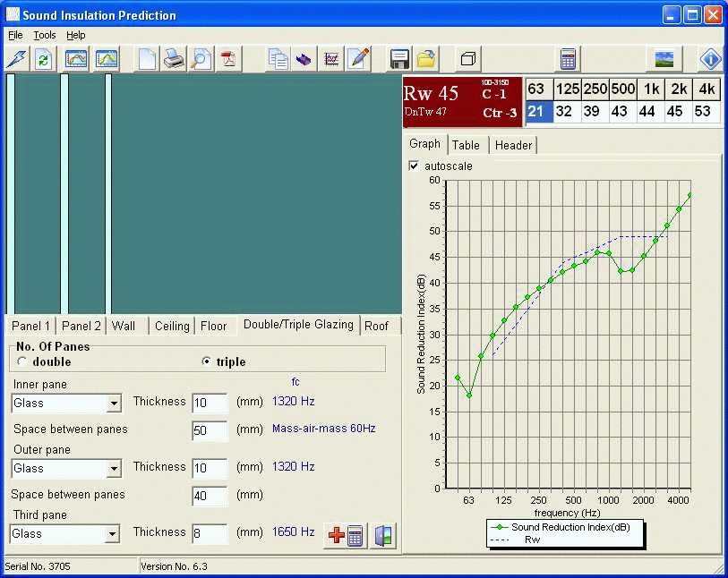Click the floppy disk save icon
Screen dimensions: 728x578
pyautogui.click(x=399, y=59)
